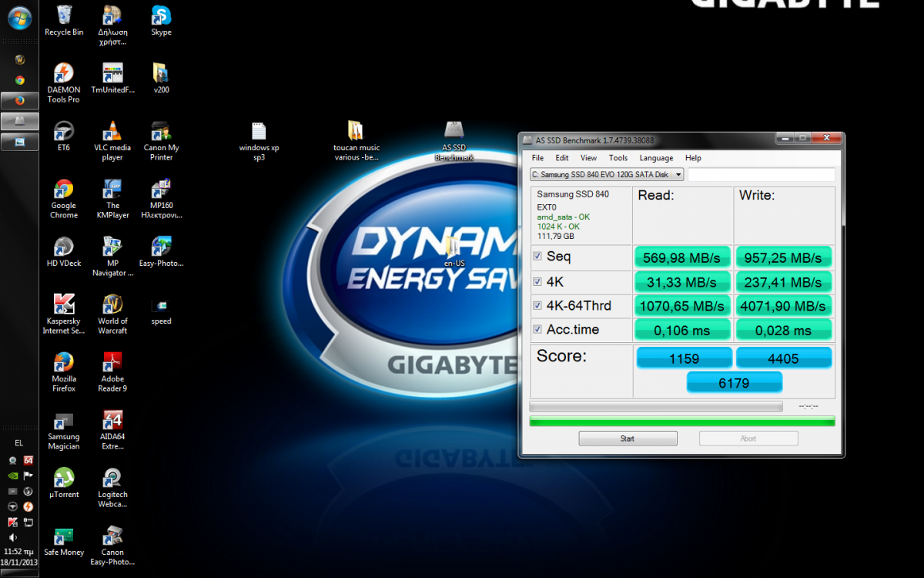Launch µTorrent from the desktop

(x=64, y=483)
